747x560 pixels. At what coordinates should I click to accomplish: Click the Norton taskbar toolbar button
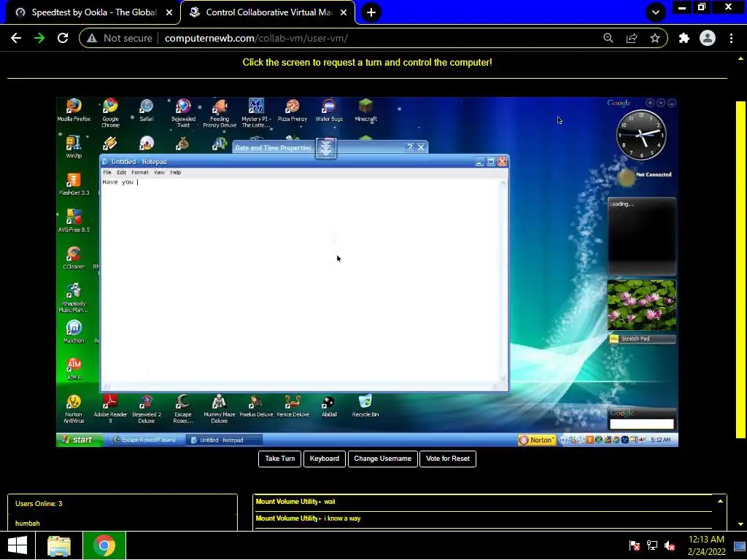(537, 440)
